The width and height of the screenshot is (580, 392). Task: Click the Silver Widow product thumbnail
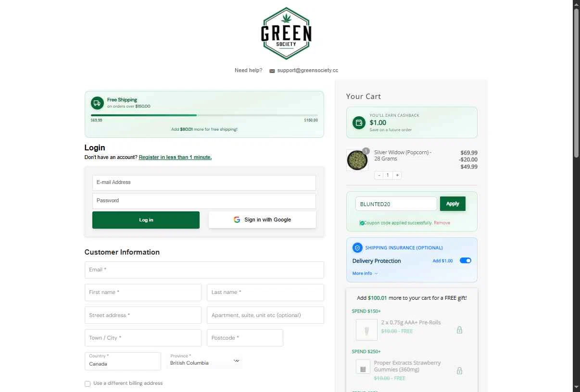point(357,160)
